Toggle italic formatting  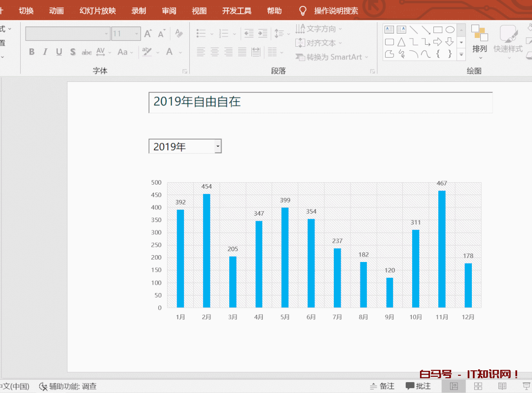(44, 51)
